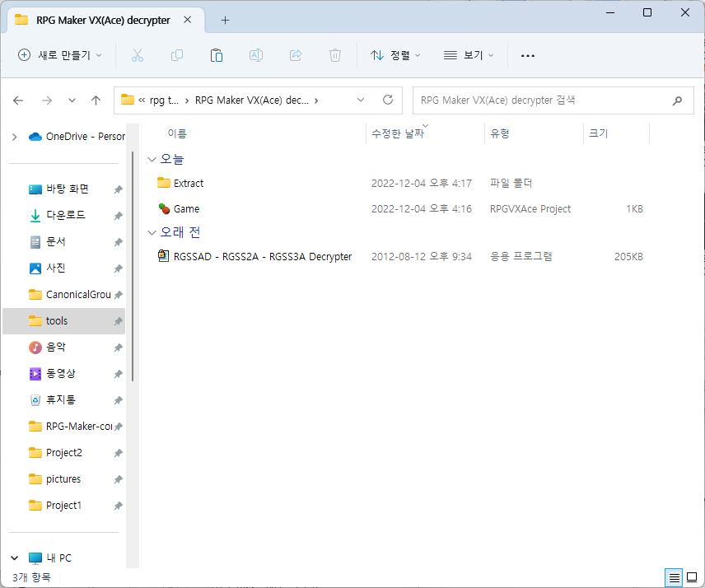
Task: Click the Share icon in toolbar
Action: point(296,55)
